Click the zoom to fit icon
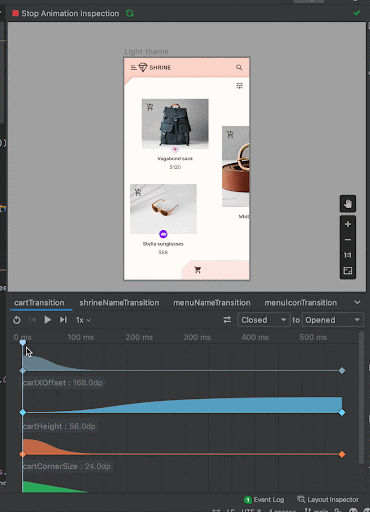This screenshot has width=370, height=512. (x=348, y=270)
